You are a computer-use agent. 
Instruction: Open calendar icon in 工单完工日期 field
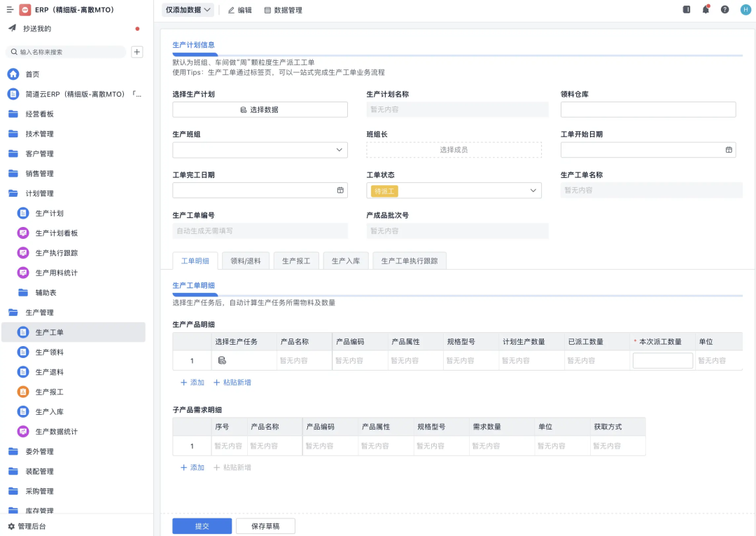point(340,191)
